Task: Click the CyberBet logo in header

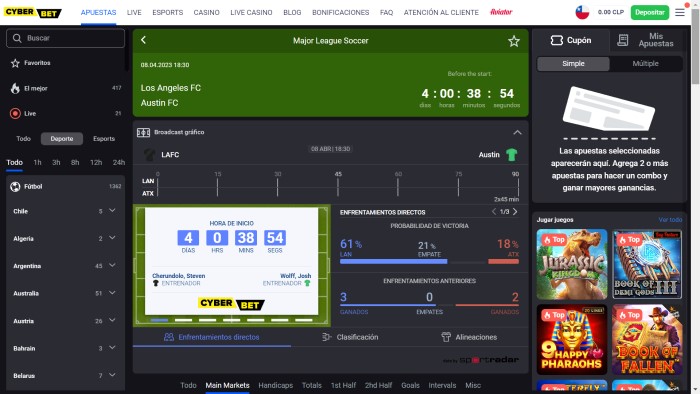Action: [33, 12]
